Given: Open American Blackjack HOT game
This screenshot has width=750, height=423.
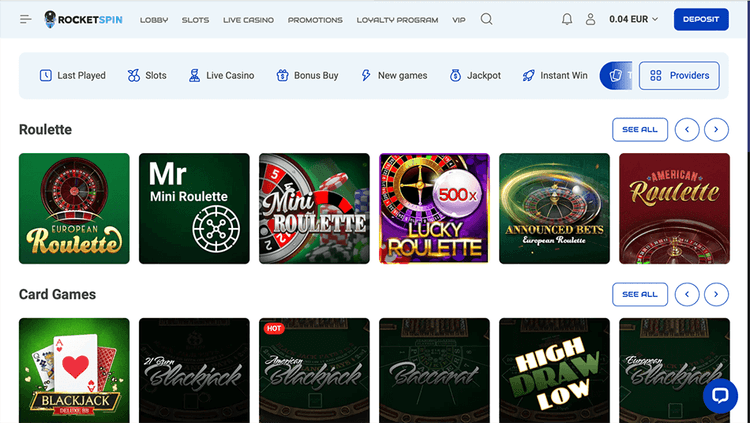Looking at the screenshot, I should (x=314, y=370).
